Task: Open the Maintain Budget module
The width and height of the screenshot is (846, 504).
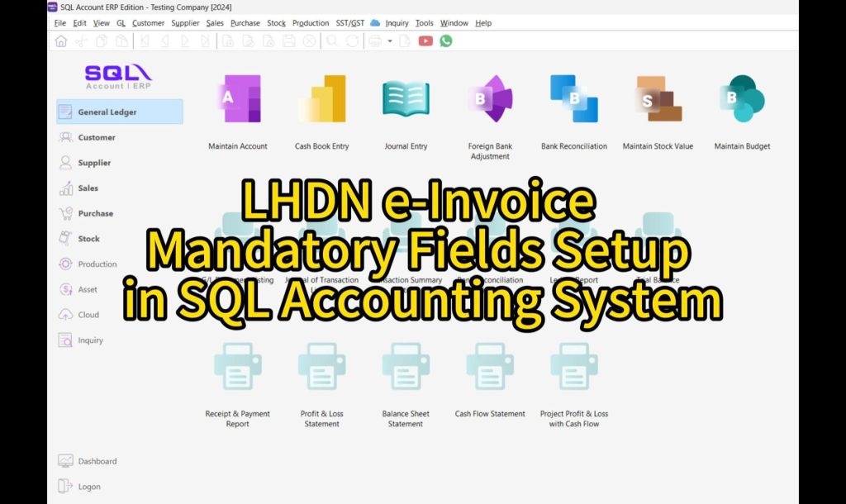Action: coord(743,112)
